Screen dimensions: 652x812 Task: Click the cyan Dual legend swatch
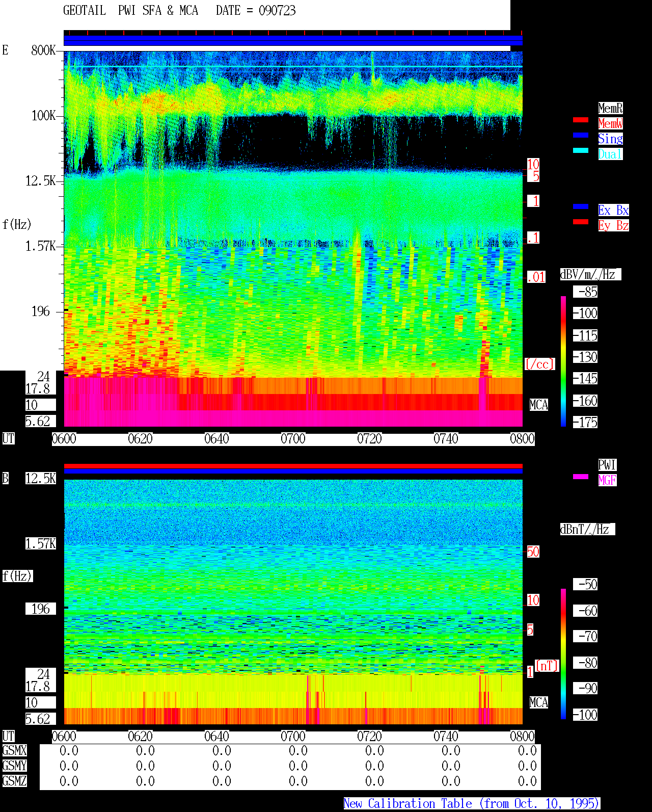[581, 151]
